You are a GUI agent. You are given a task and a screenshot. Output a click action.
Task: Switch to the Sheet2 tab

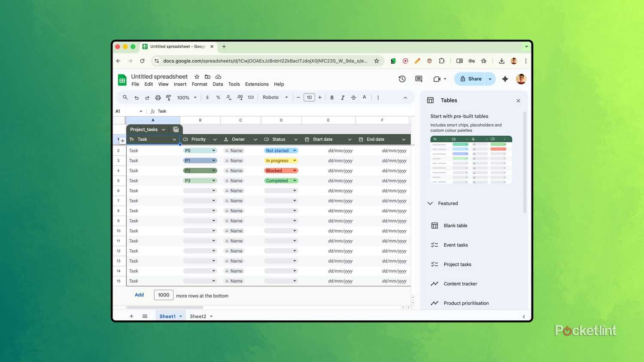point(198,317)
